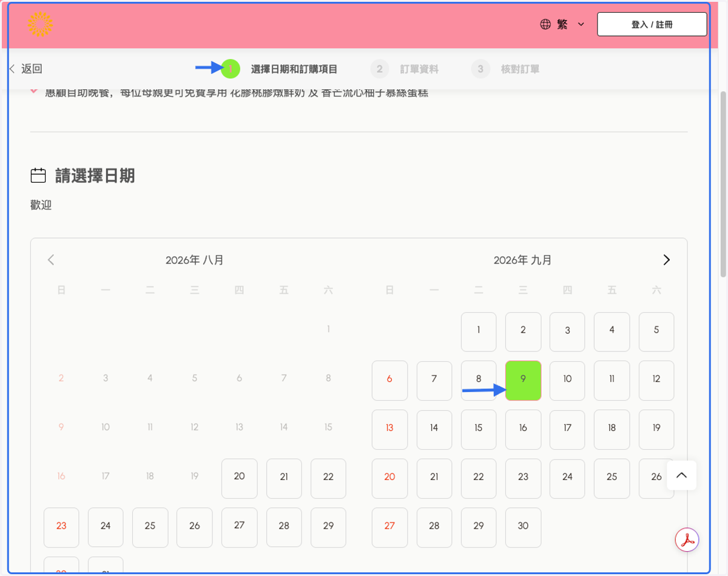Screen dimensions: 728x576
Task: Select highlighted September 9 date
Action: tap(523, 381)
